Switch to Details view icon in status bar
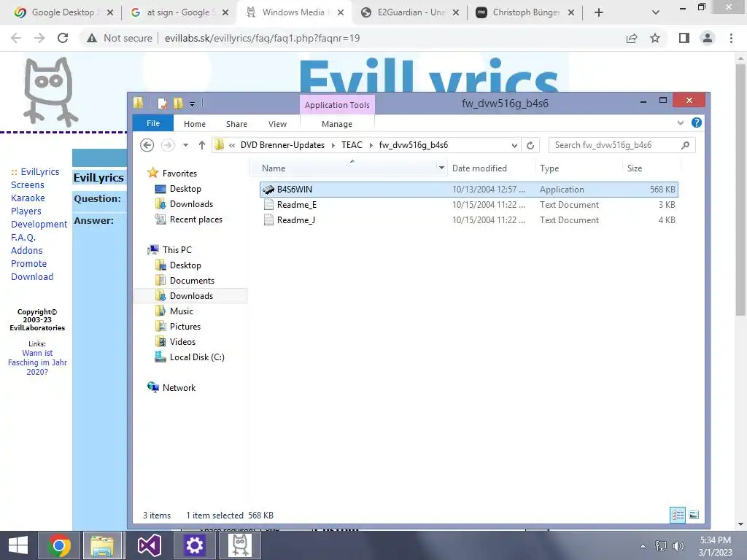The height and width of the screenshot is (560, 747). (x=678, y=515)
